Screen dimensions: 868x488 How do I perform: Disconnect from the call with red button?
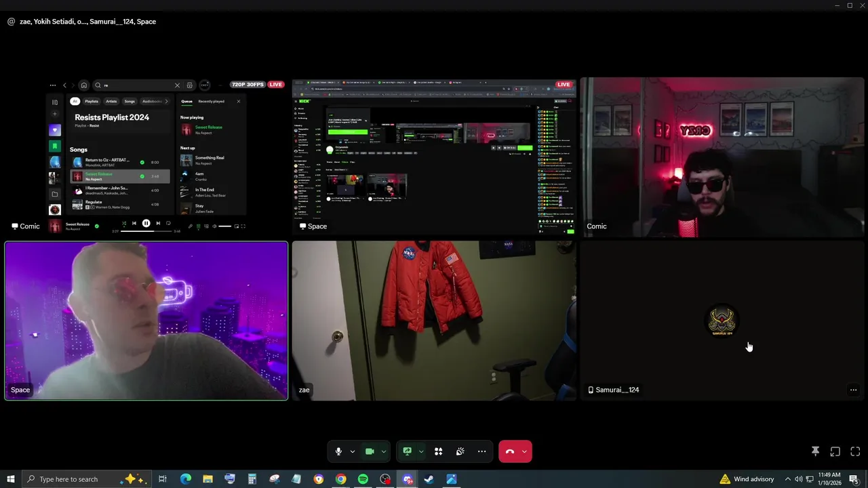(x=510, y=451)
